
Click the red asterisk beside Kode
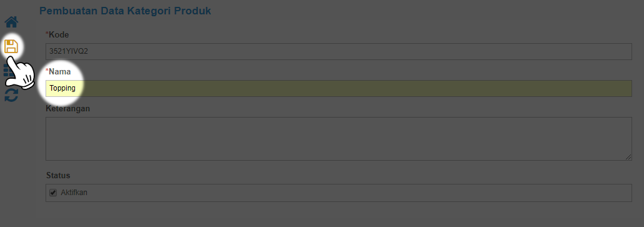click(47, 33)
